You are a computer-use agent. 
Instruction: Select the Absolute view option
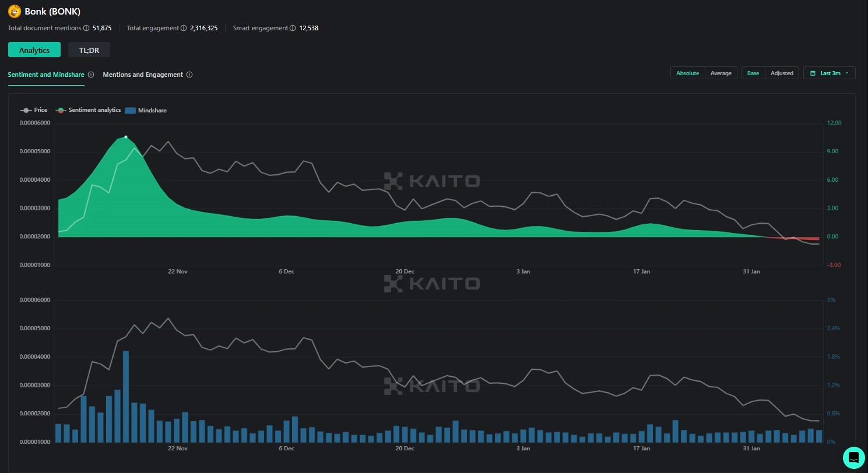(x=688, y=73)
